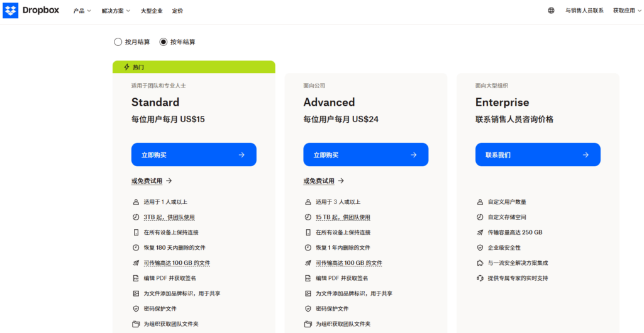Click the Advanced plan heading
The width and height of the screenshot is (644, 333).
329,102
